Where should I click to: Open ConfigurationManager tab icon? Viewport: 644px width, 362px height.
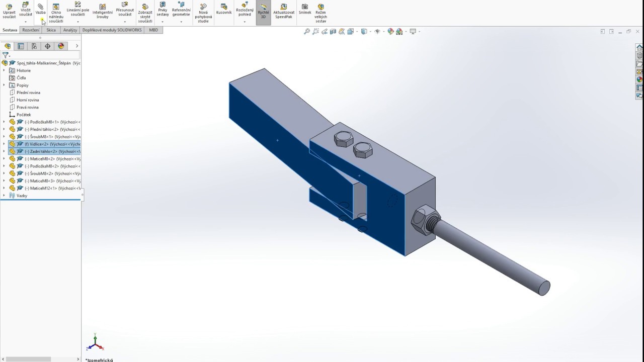point(34,46)
